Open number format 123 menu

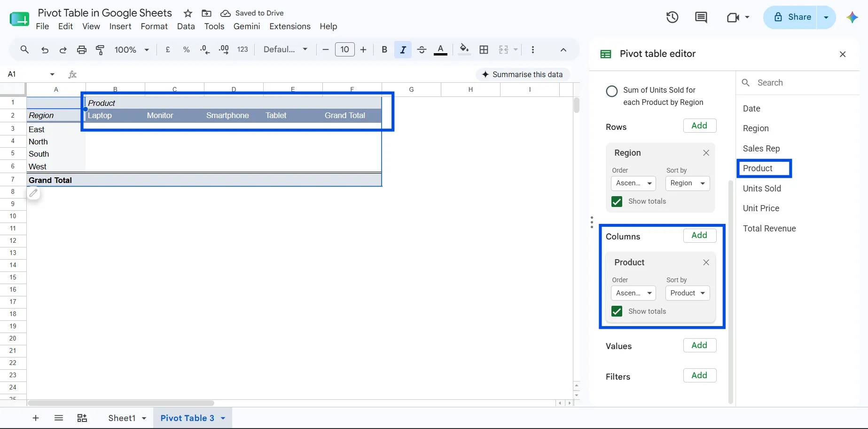[x=242, y=49]
